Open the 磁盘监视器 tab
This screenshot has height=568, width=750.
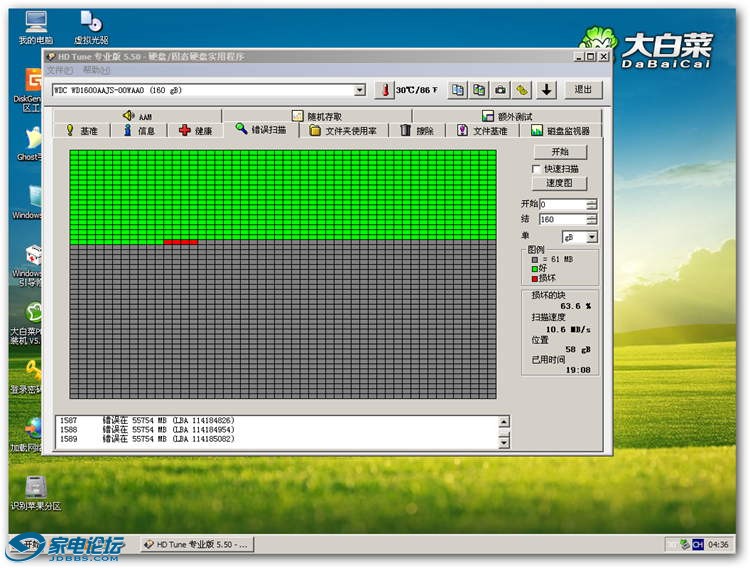pos(560,131)
